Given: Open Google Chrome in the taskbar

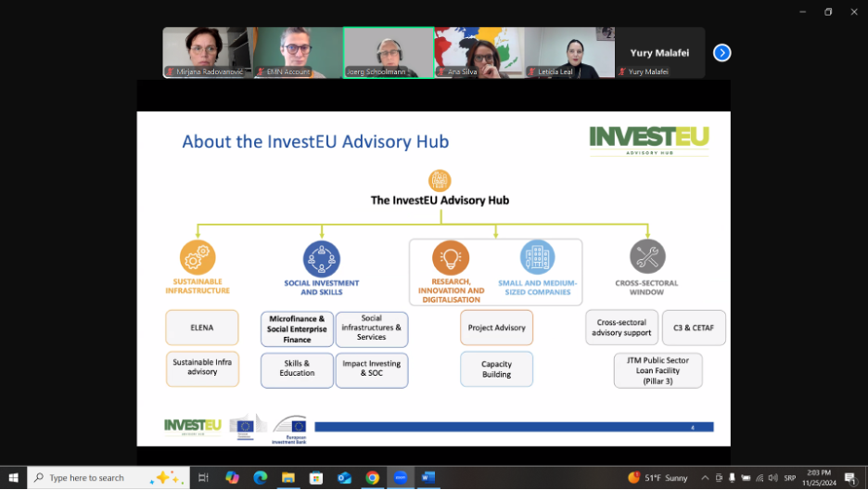Looking at the screenshot, I should 373,478.
